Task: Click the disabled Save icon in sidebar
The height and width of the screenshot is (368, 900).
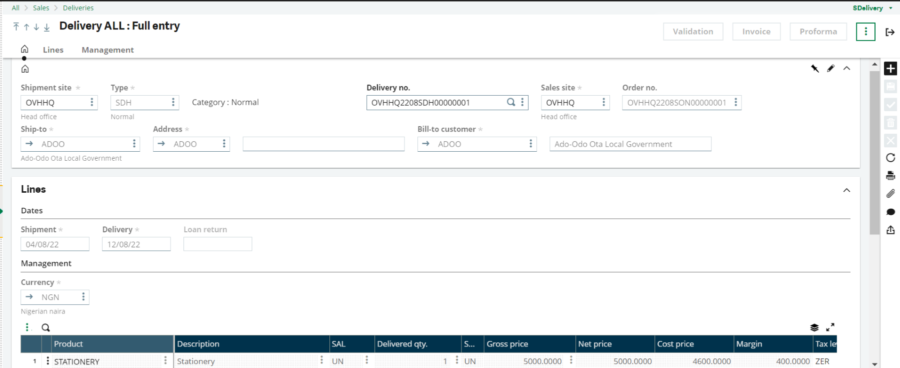Action: coord(890,87)
